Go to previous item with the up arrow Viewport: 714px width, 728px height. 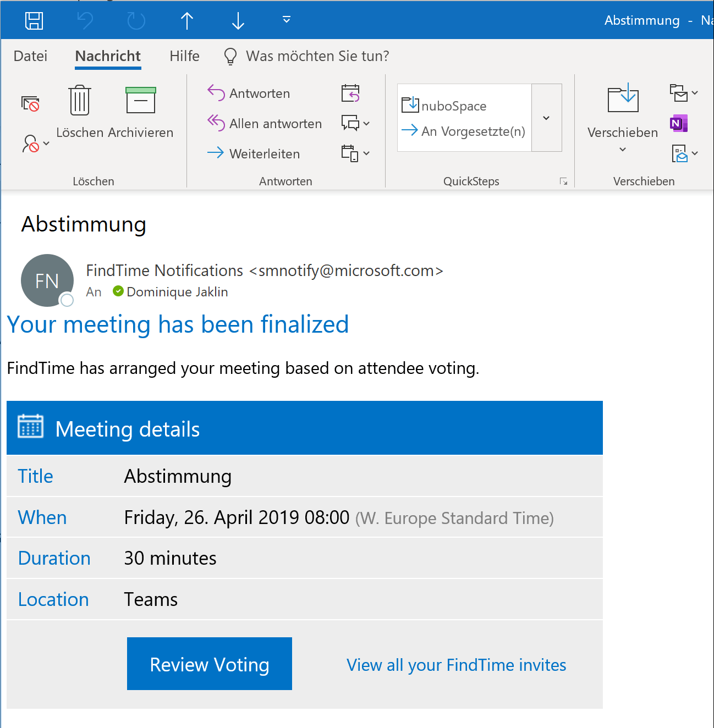coord(187,21)
